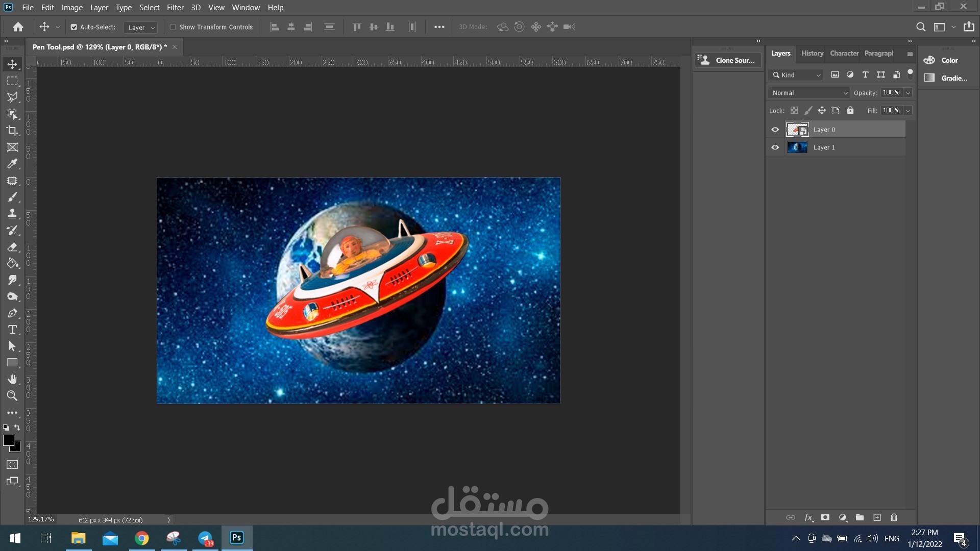Click the Delete layer trash icon
This screenshot has height=551, width=980.
click(894, 517)
